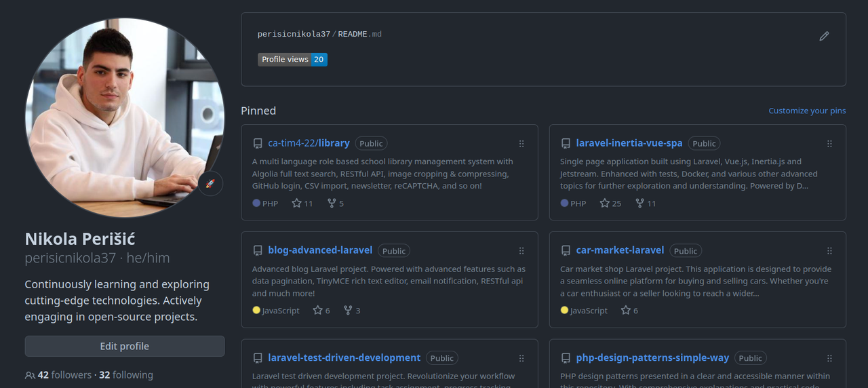Image resolution: width=868 pixels, height=388 pixels.
Task: Click the pencil icon to edit README
Action: [824, 36]
